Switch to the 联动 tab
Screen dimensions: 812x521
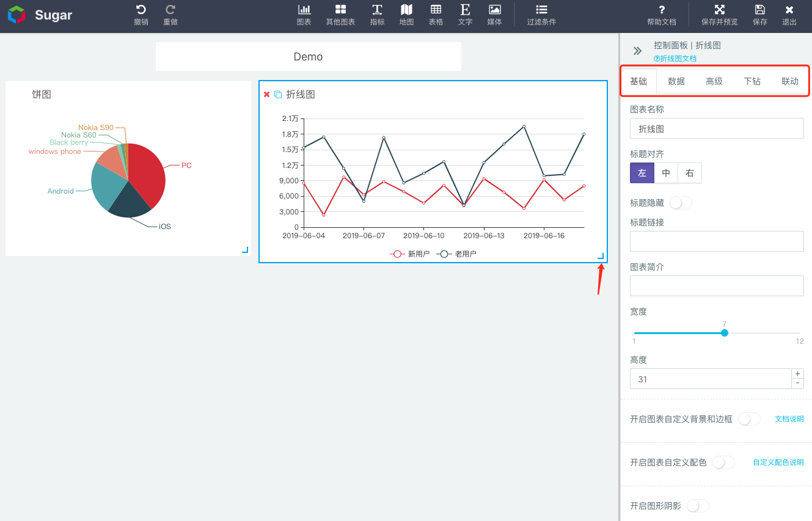click(x=790, y=81)
